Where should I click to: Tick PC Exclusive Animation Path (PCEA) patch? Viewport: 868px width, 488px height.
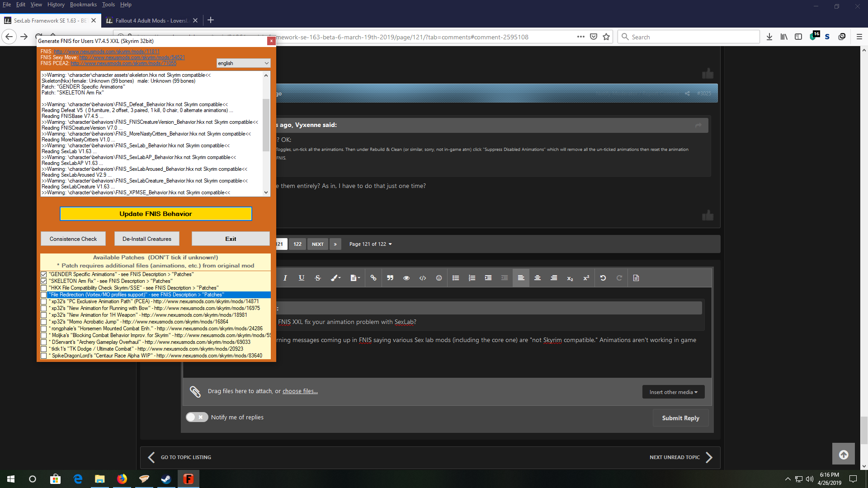44,301
